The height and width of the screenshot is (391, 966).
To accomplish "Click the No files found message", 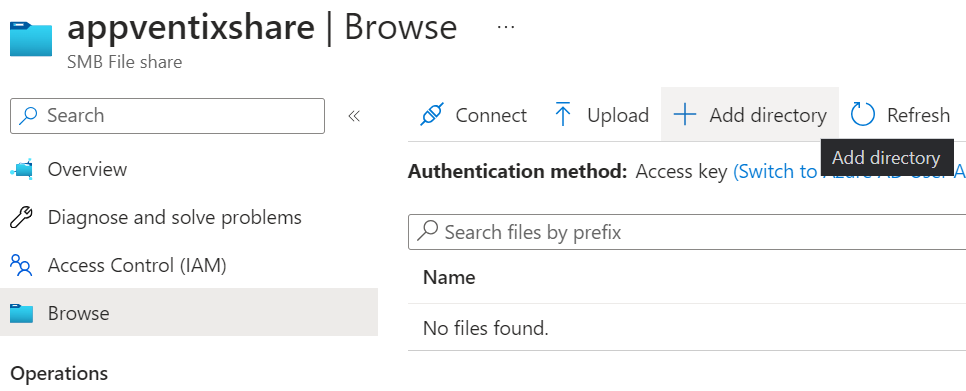I will pos(485,328).
